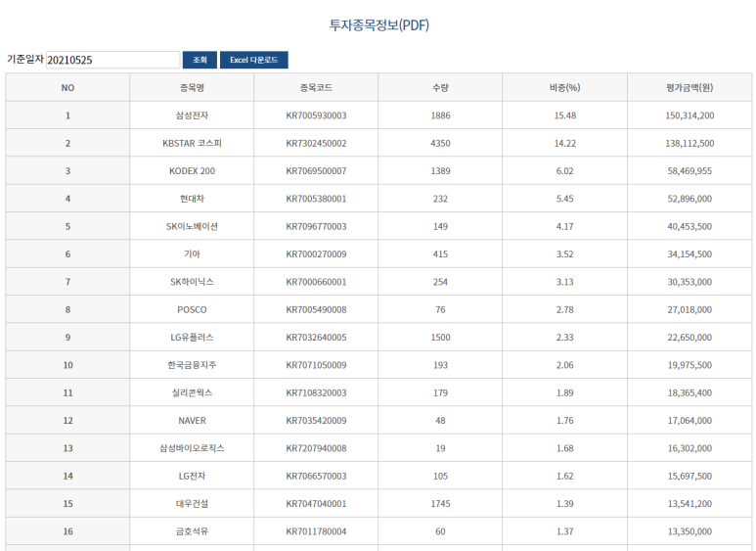
Task: Click stock code KR7035420009
Action: (x=316, y=421)
